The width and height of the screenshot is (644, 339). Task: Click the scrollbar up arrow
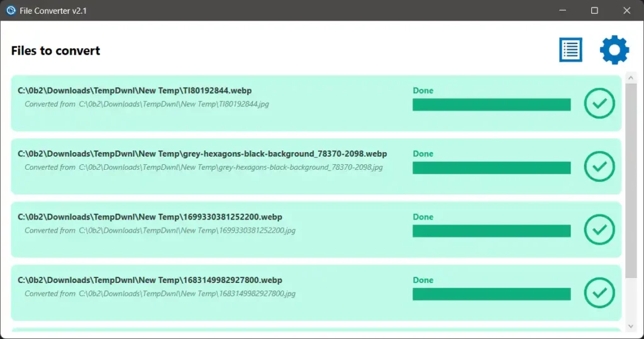click(631, 77)
